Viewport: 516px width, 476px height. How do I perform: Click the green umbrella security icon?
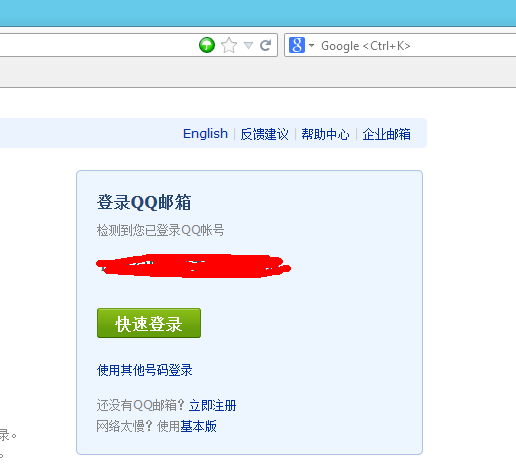207,45
